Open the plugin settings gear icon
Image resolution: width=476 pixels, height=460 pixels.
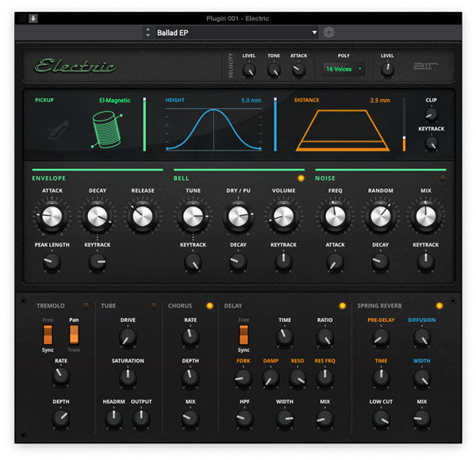click(328, 33)
